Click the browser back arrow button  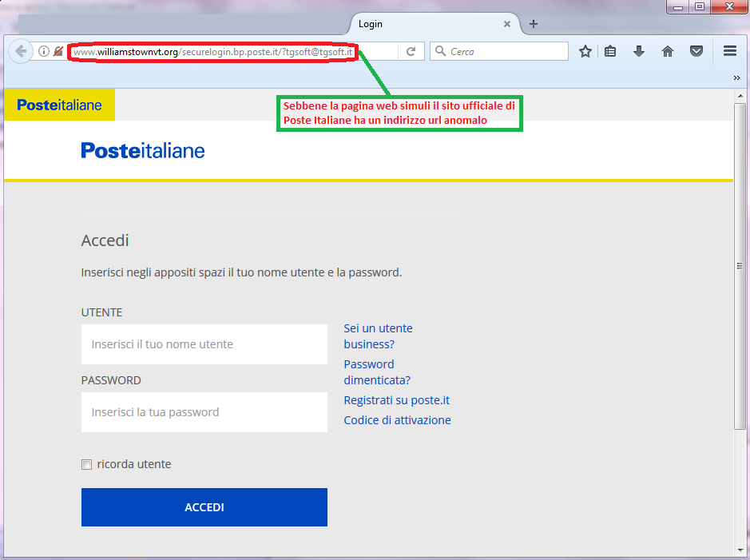click(21, 51)
